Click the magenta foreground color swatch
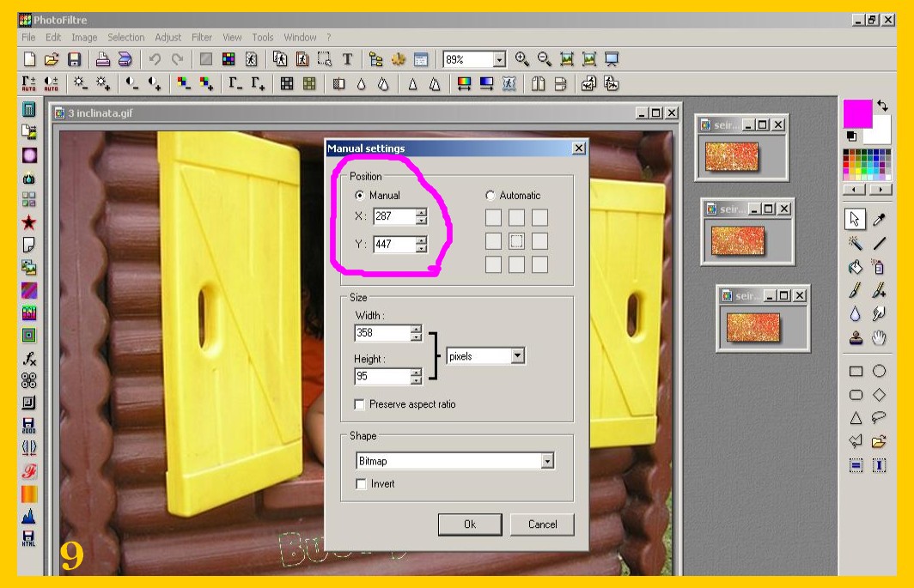 click(x=856, y=113)
